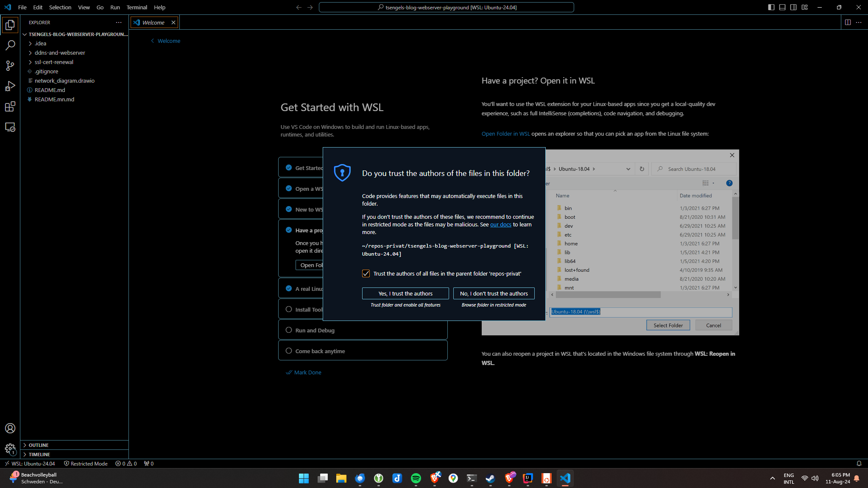The width and height of the screenshot is (868, 488).
Task: Open Spotify from the taskbar
Action: [x=416, y=478]
